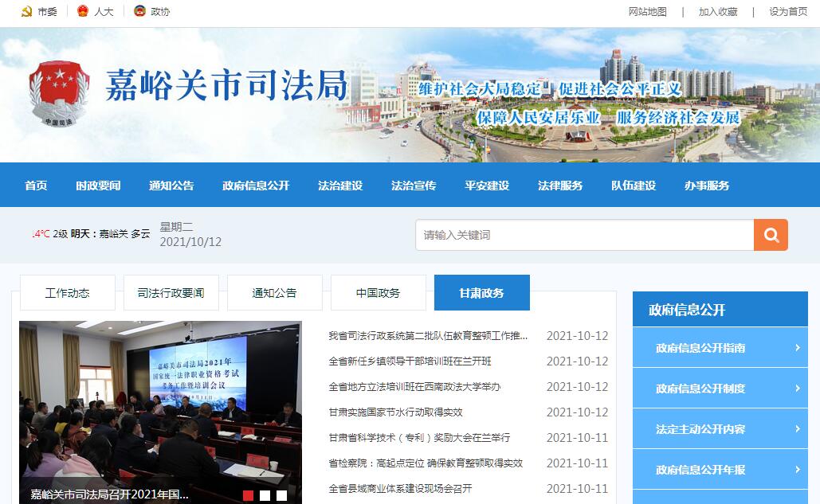Image resolution: width=820 pixels, height=504 pixels.
Task: Switch to the 通知公告 news tab
Action: (x=274, y=293)
